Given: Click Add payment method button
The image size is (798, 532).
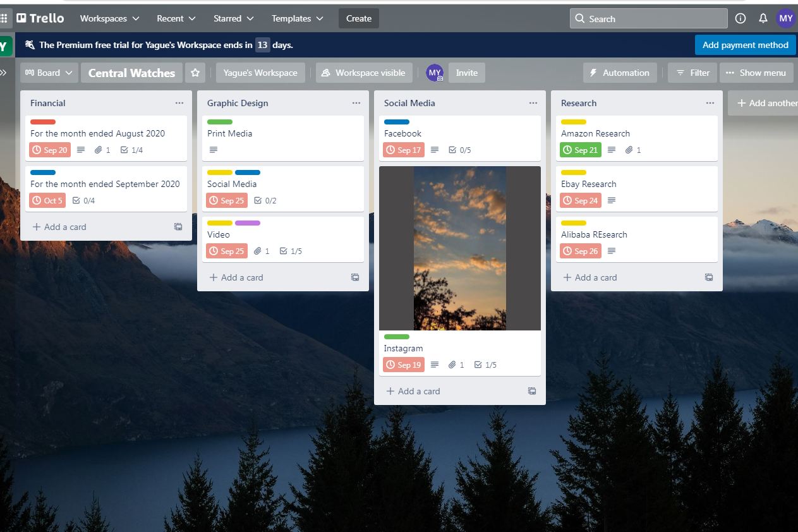Looking at the screenshot, I should point(745,45).
